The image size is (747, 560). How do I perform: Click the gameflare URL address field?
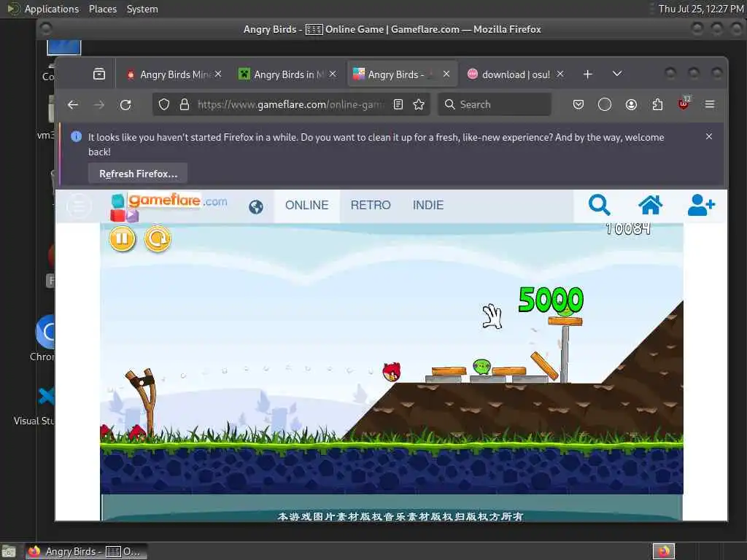(291, 104)
